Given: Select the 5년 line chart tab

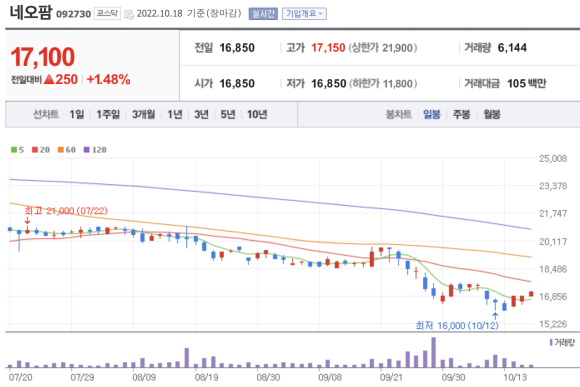Looking at the screenshot, I should (228, 114).
